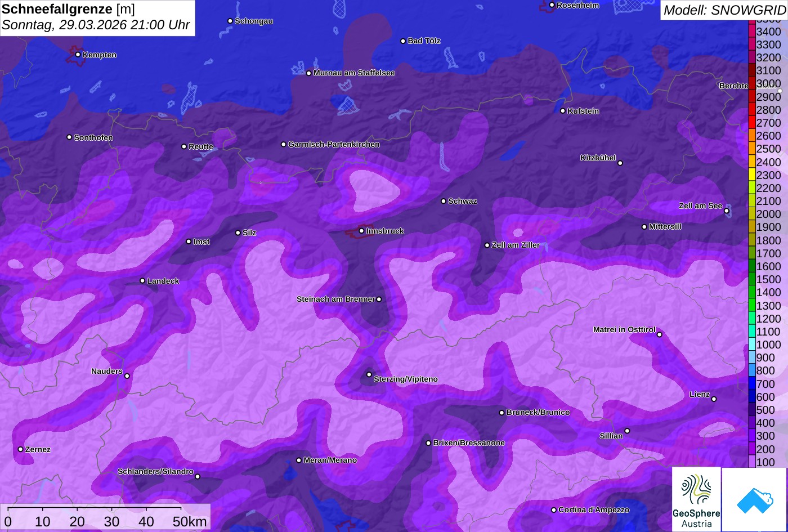Select the 2300 m legend color swatch
The height and width of the screenshot is (532, 788).
(x=752, y=175)
